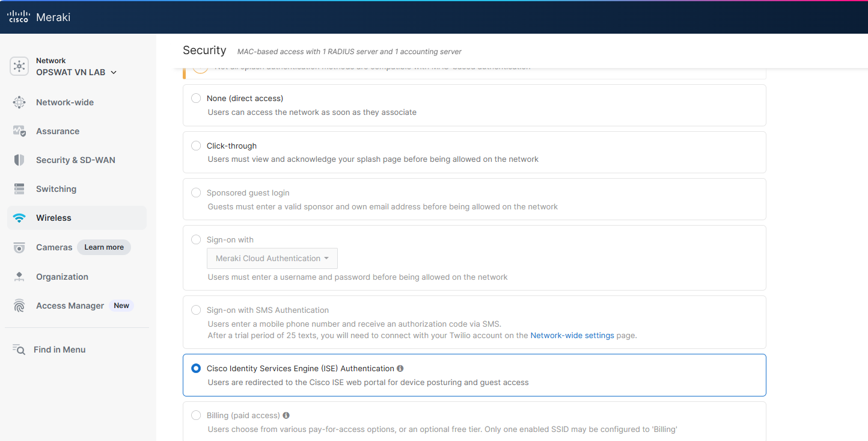Click the network hub icon beside OPSWAT VN LAB

click(19, 66)
